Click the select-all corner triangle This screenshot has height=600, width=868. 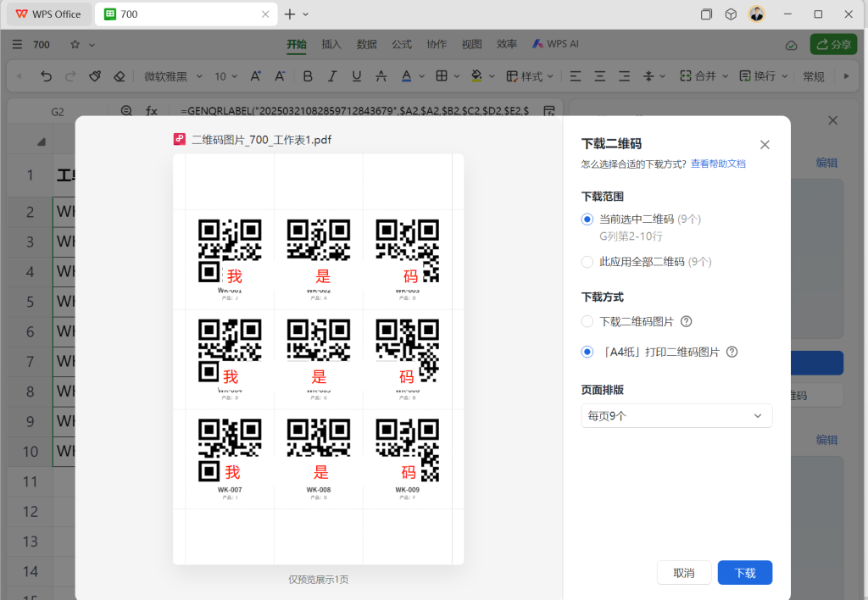point(42,142)
